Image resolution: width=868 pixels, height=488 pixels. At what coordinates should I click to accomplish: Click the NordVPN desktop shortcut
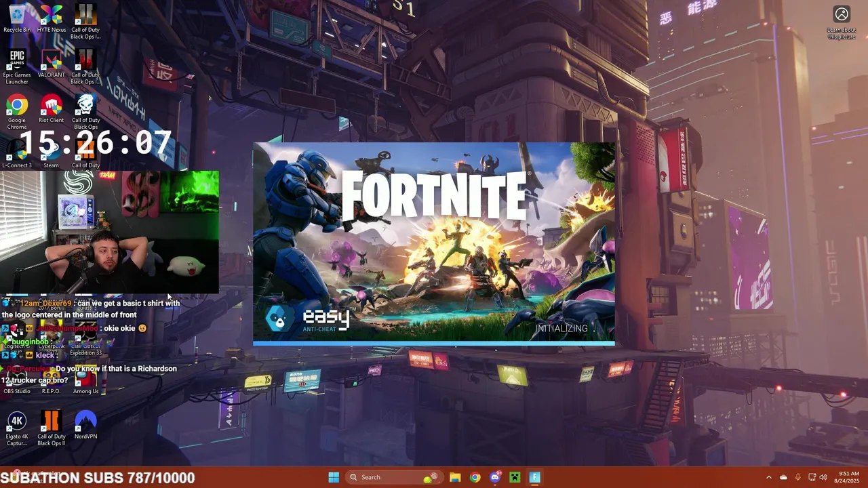click(x=85, y=426)
